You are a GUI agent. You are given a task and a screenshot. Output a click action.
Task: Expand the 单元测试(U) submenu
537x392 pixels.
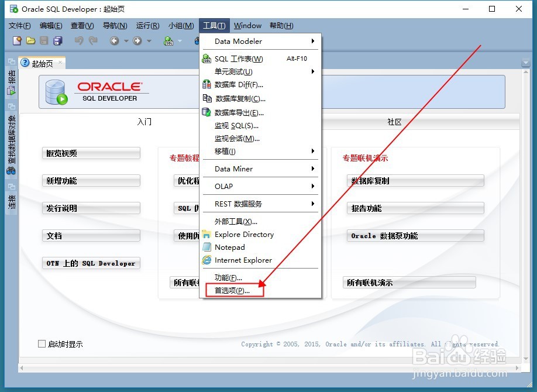[260, 71]
